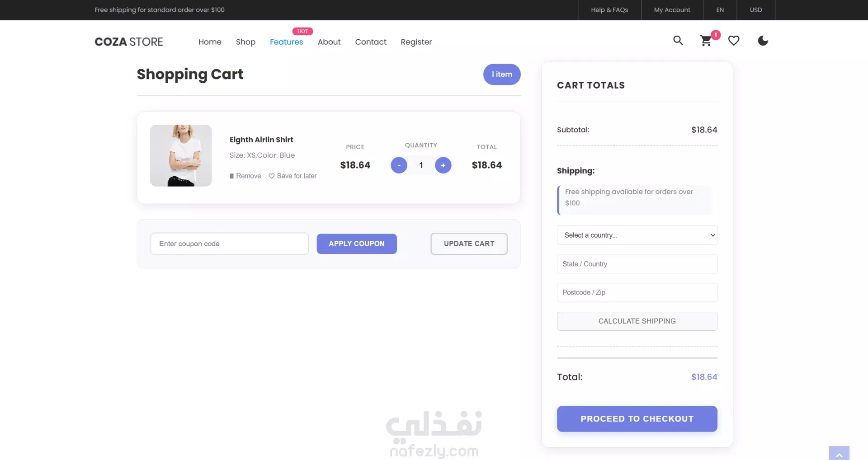The height and width of the screenshot is (460, 868).
Task: Toggle dark mode moon icon
Action: 763,41
